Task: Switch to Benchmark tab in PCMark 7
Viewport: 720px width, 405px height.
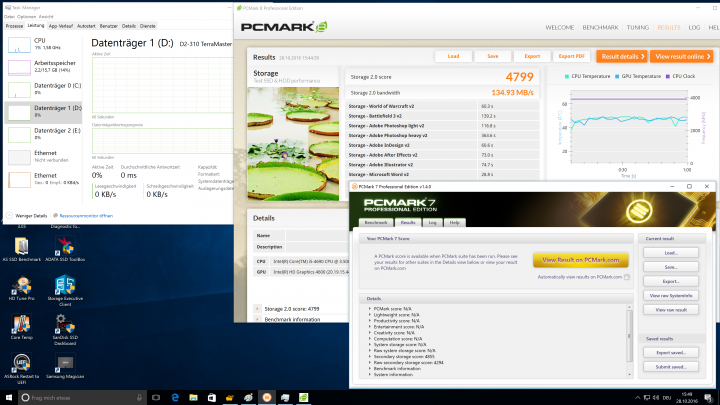Action: 376,223
